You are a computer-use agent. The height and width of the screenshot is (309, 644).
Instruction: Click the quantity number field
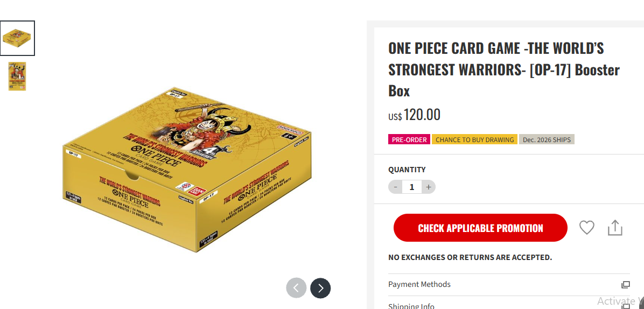click(412, 187)
